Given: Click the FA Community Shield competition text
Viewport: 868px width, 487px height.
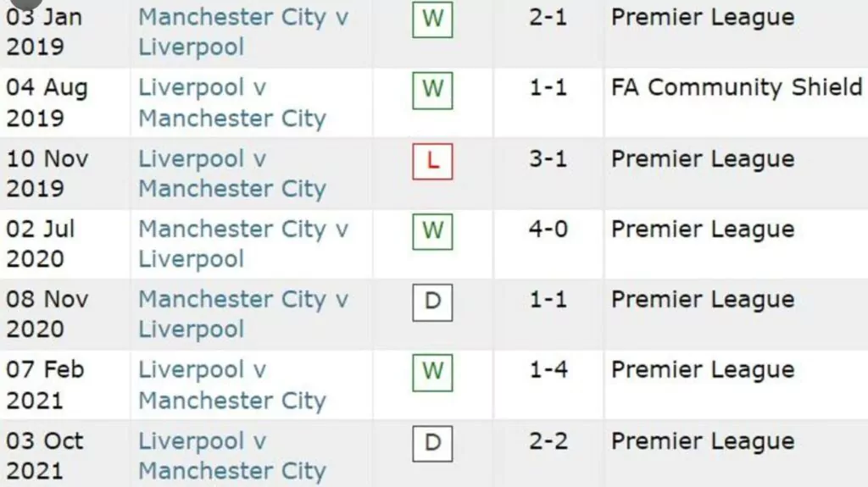Looking at the screenshot, I should point(737,87).
